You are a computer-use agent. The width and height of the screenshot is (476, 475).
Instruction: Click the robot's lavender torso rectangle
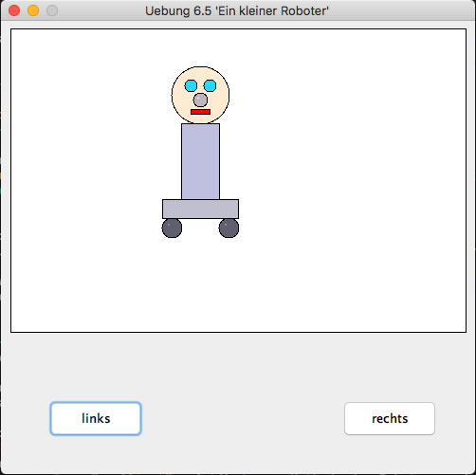pyautogui.click(x=200, y=161)
